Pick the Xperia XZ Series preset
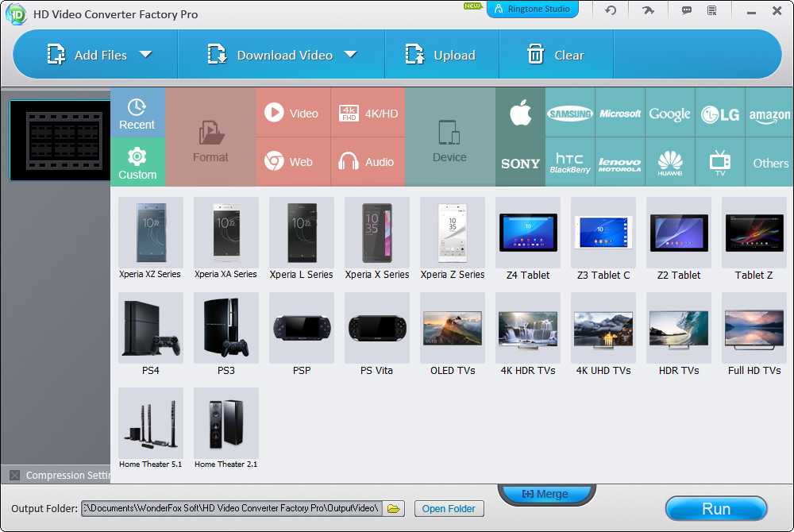The width and height of the screenshot is (794, 532). point(151,238)
